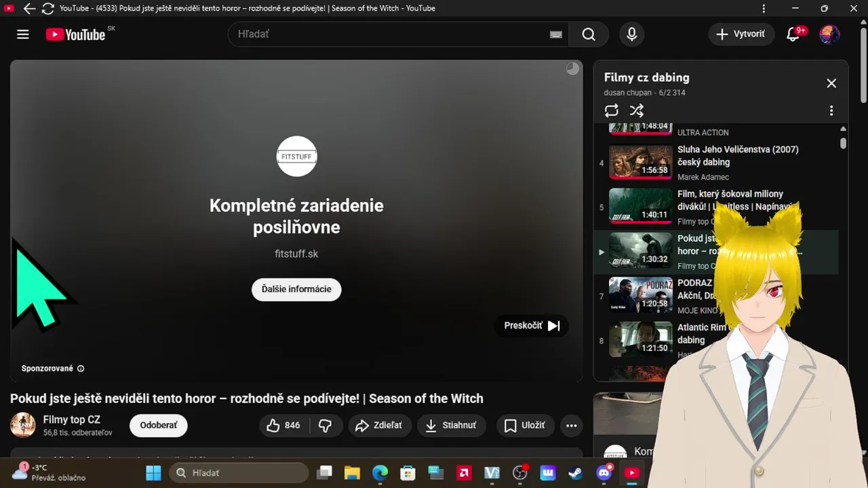Open the on-screen keyboard in search box
Viewport: 868px width, 488px height.
point(556,35)
